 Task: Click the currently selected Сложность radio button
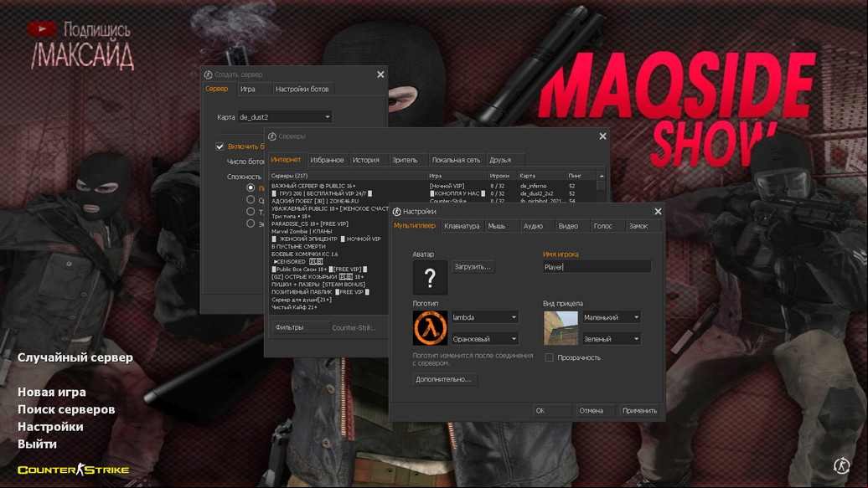click(x=251, y=188)
